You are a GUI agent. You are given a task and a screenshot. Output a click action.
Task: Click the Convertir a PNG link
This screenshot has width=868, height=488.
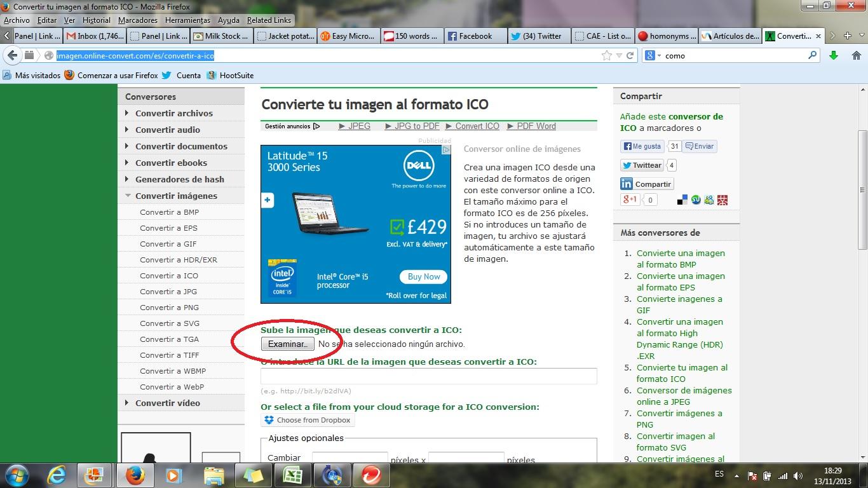click(x=169, y=308)
